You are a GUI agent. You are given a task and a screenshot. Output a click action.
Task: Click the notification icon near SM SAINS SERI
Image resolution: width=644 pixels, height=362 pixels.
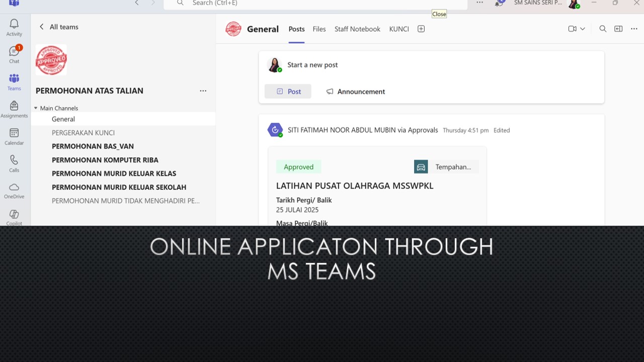[499, 3]
